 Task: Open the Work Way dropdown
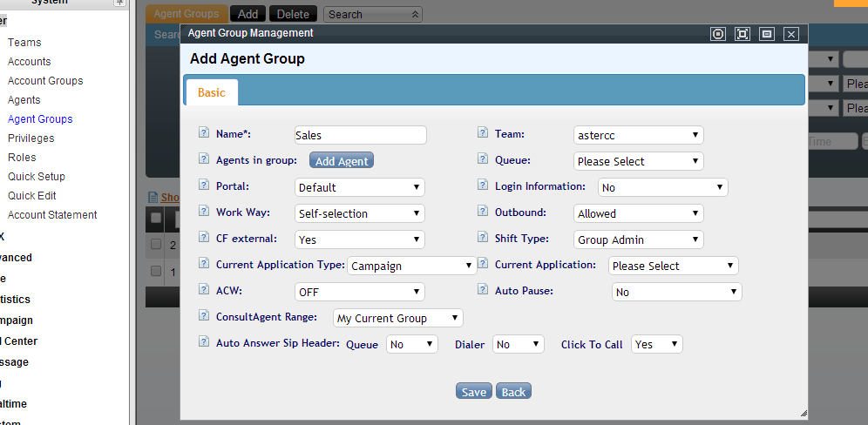(360, 213)
